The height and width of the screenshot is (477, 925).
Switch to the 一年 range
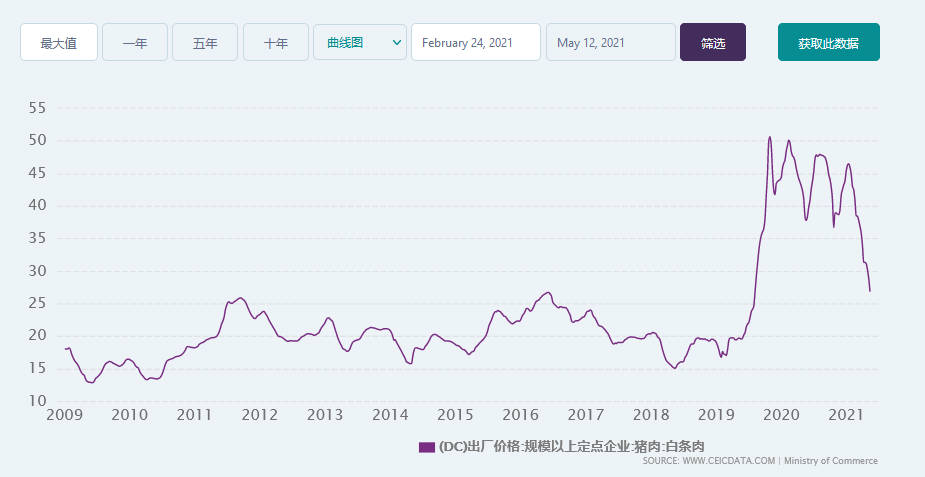pyautogui.click(x=135, y=43)
